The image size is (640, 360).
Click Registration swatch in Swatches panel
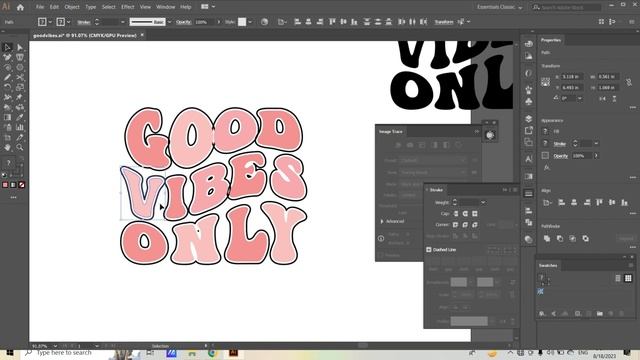click(x=540, y=291)
